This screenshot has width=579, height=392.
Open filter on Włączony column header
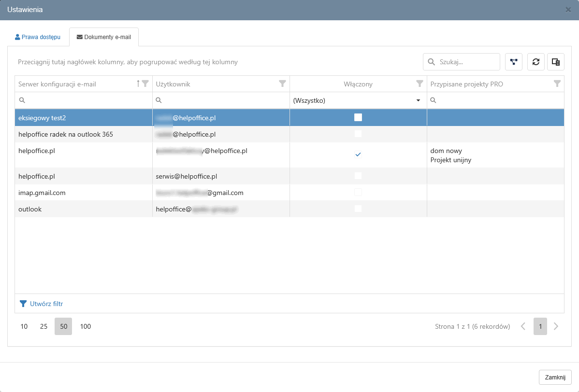pyautogui.click(x=420, y=84)
